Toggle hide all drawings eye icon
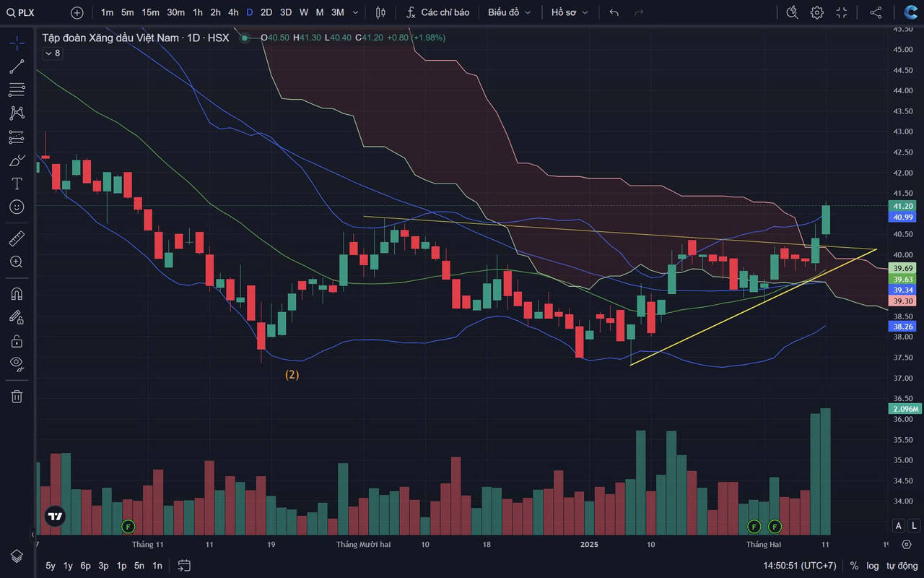The width and height of the screenshot is (924, 578). coord(17,363)
